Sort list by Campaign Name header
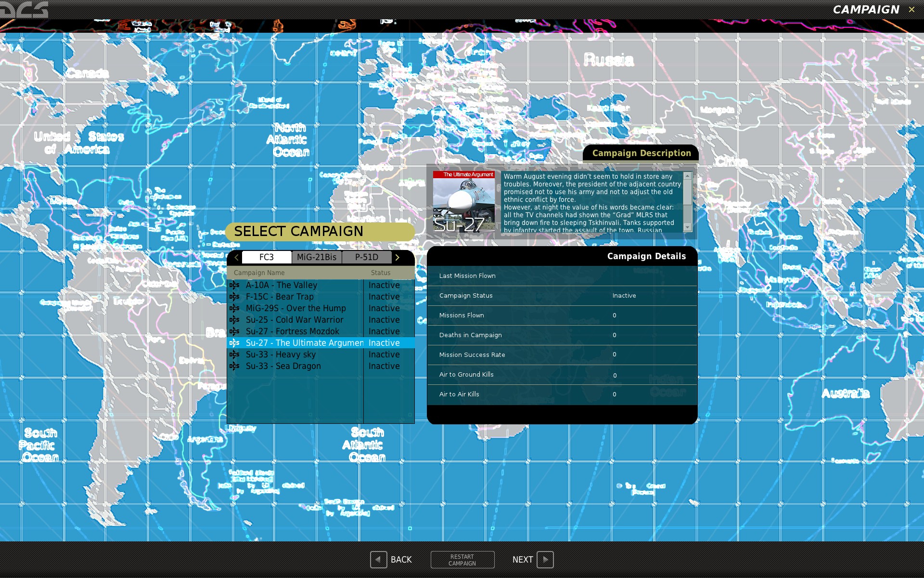The width and height of the screenshot is (924, 578). click(x=259, y=273)
